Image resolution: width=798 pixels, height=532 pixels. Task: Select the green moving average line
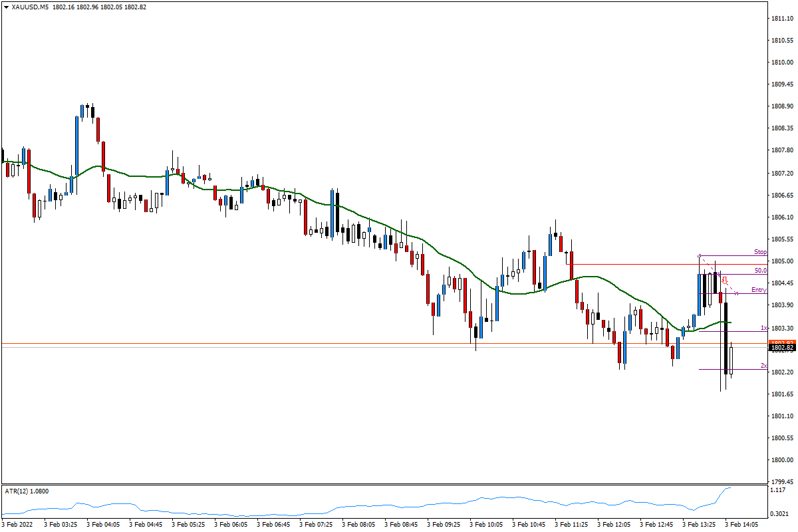366,219
